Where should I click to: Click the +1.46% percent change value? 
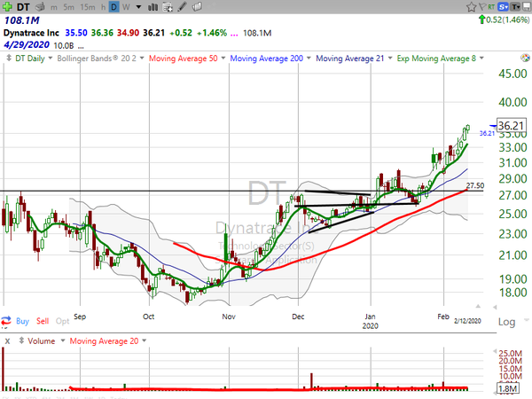coord(212,33)
